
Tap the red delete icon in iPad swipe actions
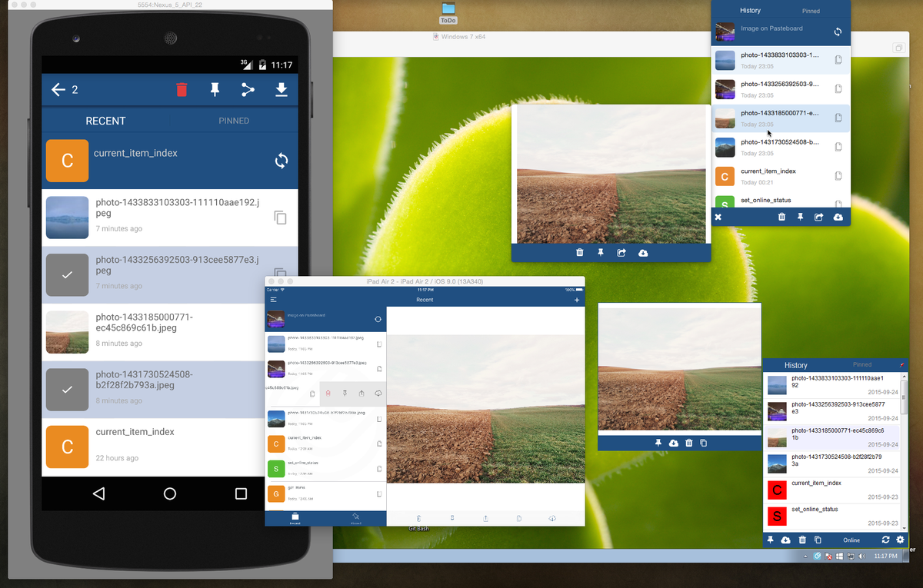click(328, 394)
